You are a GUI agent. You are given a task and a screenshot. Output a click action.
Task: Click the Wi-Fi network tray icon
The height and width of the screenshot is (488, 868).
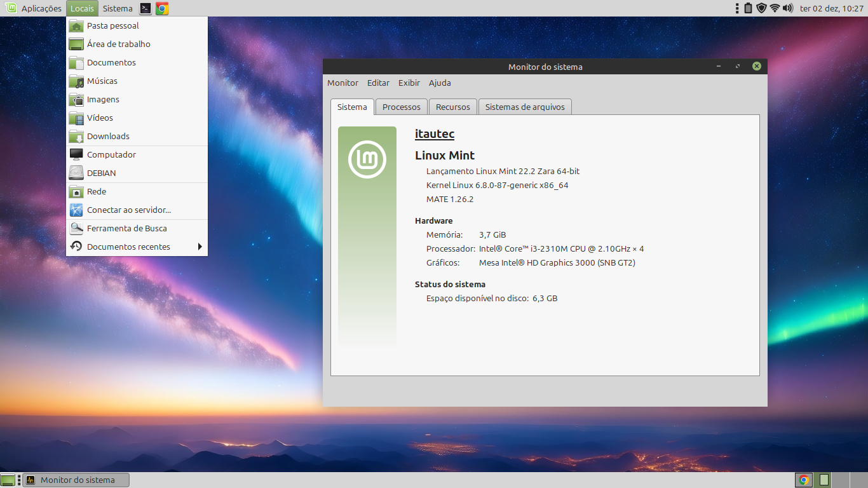(x=775, y=8)
